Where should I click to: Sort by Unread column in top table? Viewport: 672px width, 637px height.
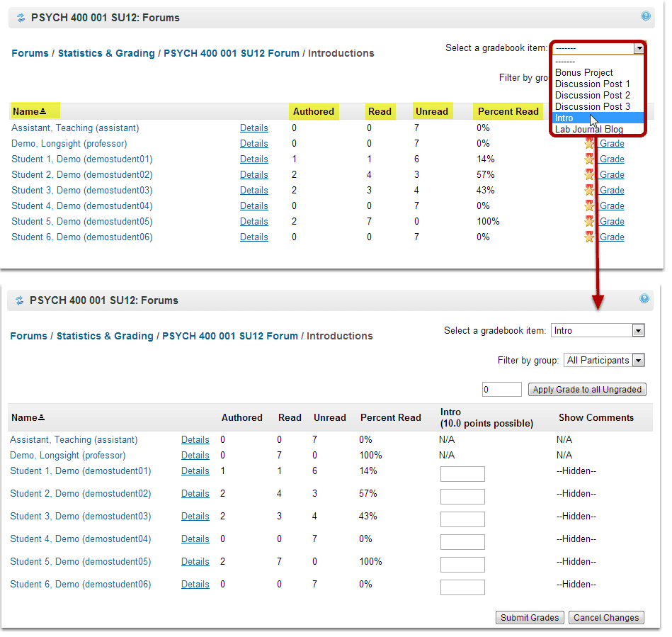point(432,111)
